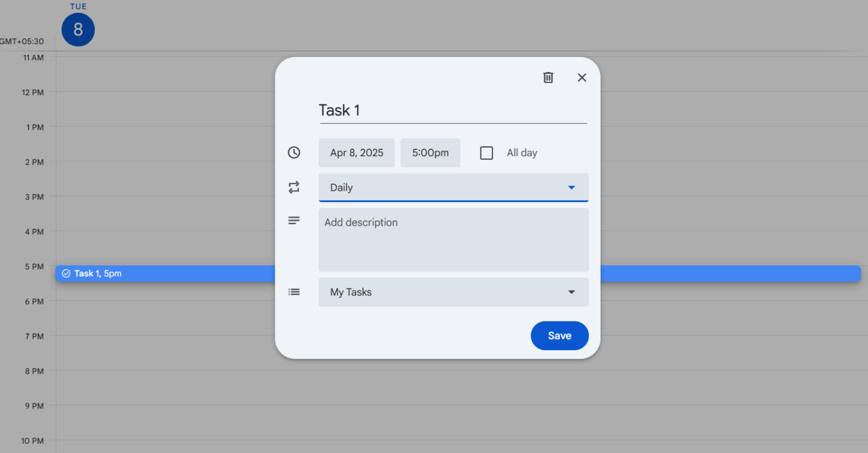Open the Daily recurrence dropdown
This screenshot has height=453, width=868.
[x=453, y=187]
